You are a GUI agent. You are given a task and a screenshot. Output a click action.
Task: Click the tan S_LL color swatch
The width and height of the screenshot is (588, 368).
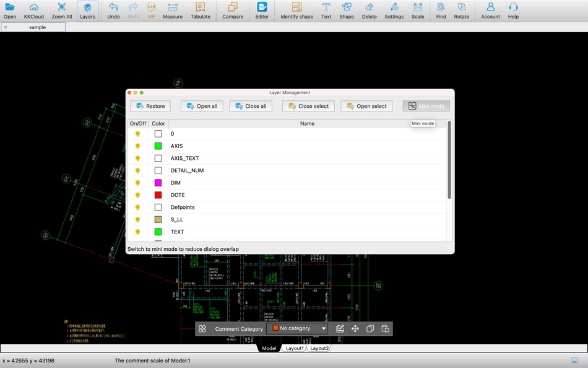pyautogui.click(x=158, y=220)
